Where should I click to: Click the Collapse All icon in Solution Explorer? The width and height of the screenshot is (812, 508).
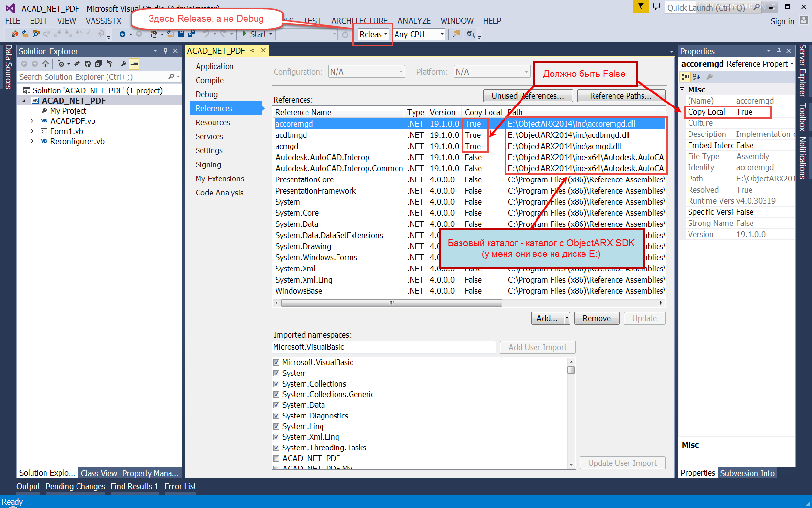pos(98,64)
